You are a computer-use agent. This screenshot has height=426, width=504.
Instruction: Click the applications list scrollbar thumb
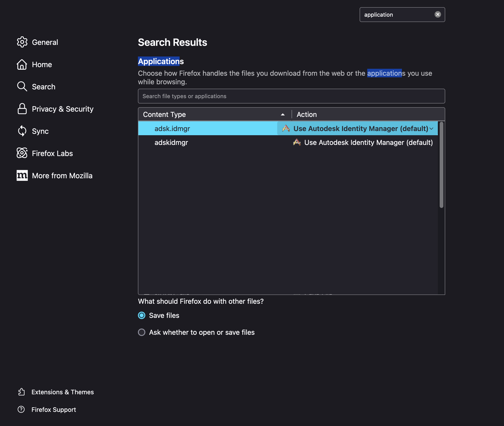click(x=441, y=164)
